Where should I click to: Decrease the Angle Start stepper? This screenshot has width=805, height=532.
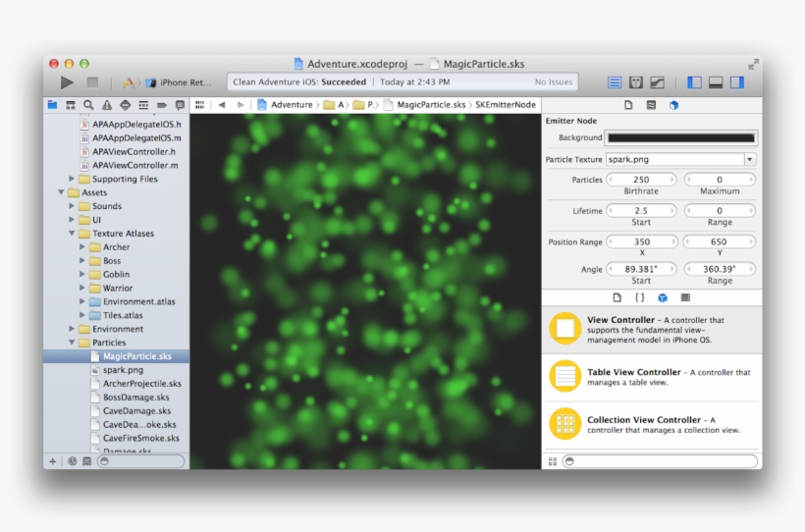click(611, 269)
